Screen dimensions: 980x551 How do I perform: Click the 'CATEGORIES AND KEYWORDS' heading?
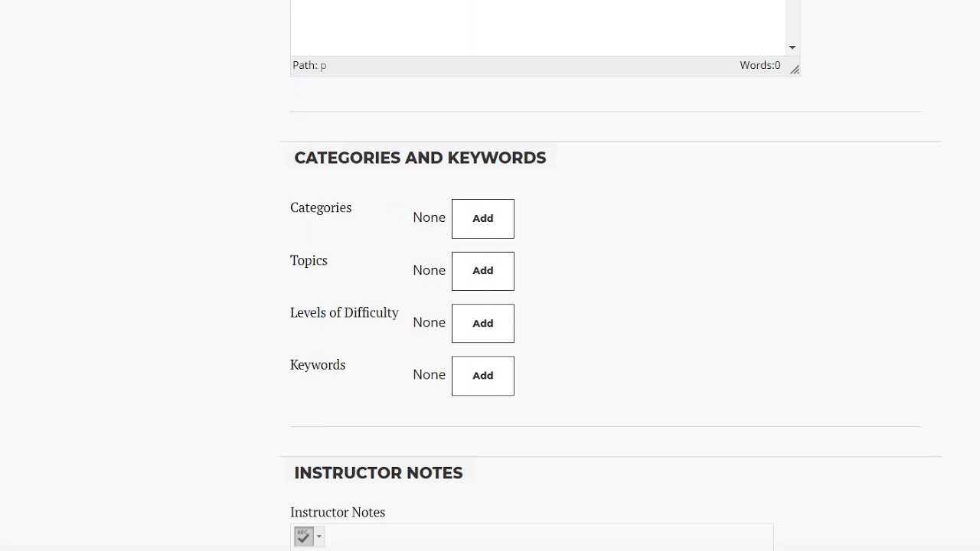tap(420, 158)
